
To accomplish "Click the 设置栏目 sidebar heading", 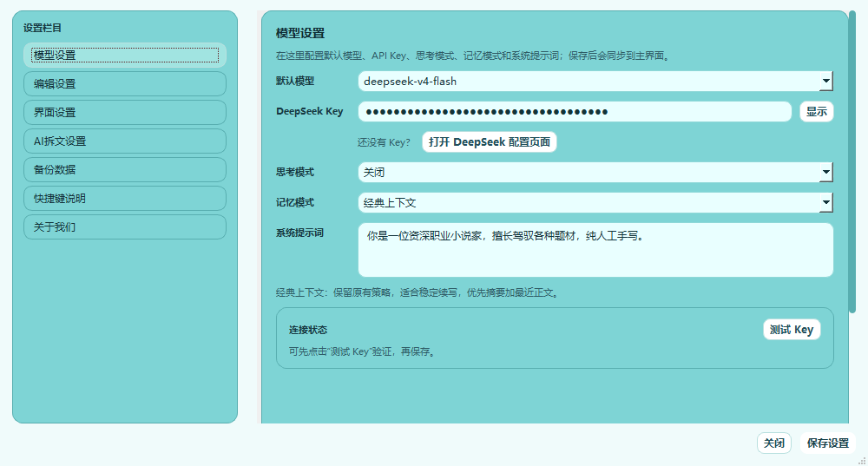I will [x=42, y=28].
